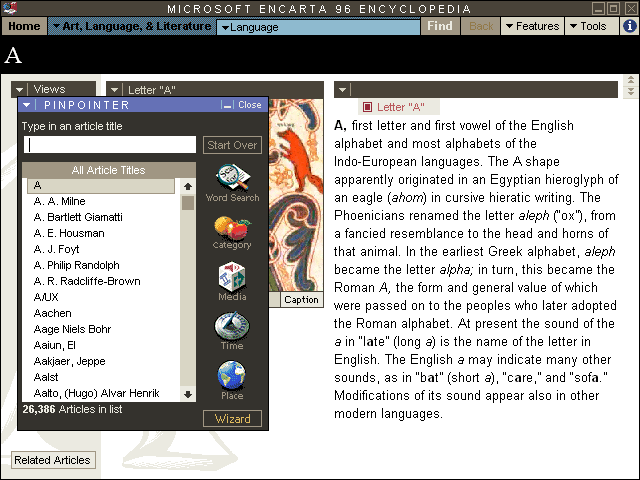Image resolution: width=640 pixels, height=480 pixels.
Task: Expand the Letter "A" media dropdown arrow
Action: pyautogui.click(x=114, y=89)
